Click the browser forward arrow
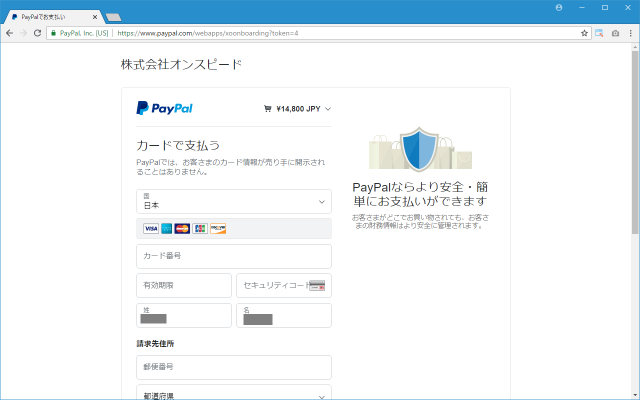The height and width of the screenshot is (400, 640). click(x=23, y=33)
